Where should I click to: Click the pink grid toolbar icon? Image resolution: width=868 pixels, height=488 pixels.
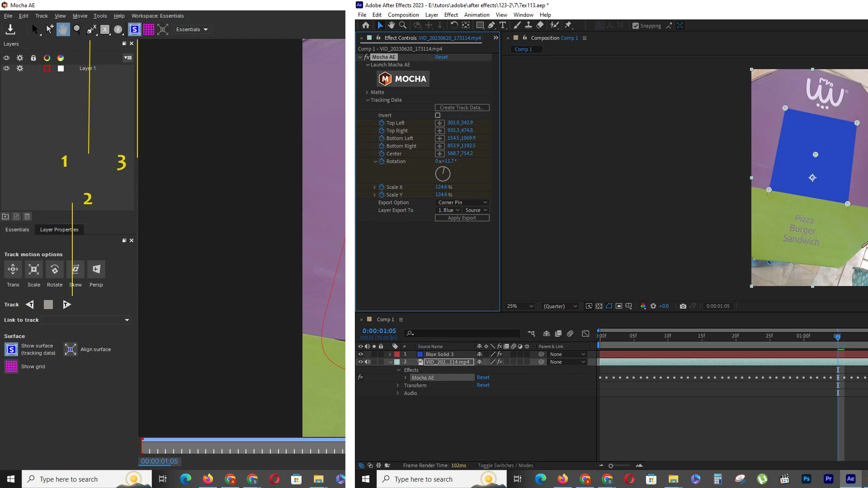pos(149,29)
